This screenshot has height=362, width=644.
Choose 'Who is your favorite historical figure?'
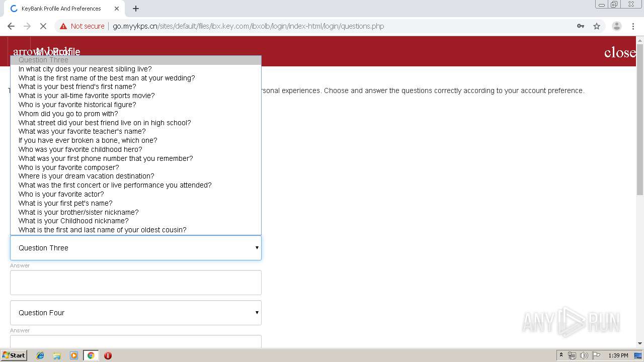coord(136,105)
